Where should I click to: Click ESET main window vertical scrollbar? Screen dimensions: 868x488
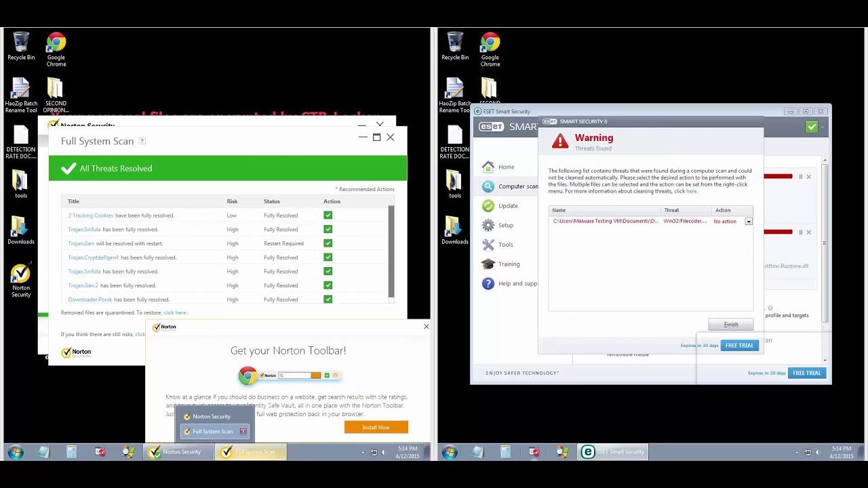tap(825, 261)
